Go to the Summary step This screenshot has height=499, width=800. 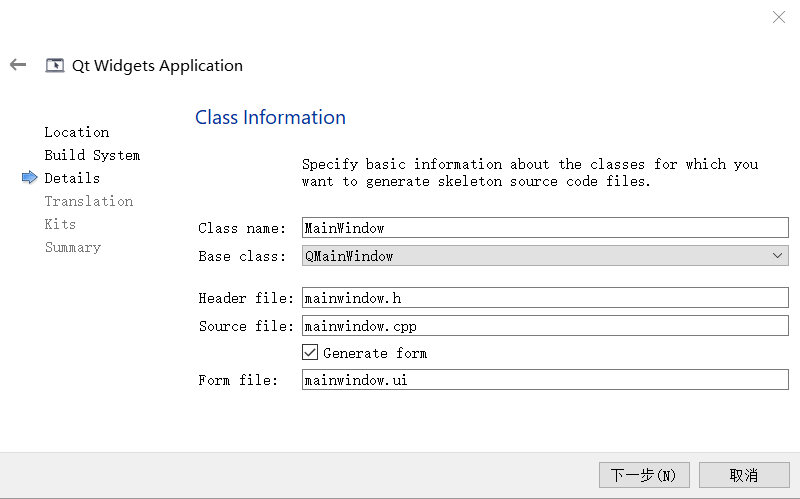pyautogui.click(x=72, y=247)
